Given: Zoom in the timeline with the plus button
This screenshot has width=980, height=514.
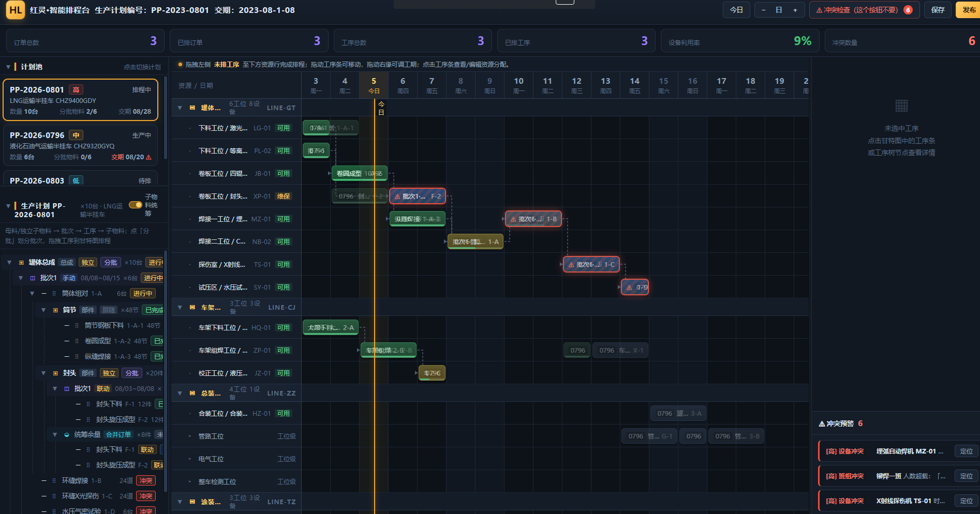Looking at the screenshot, I should (x=795, y=10).
